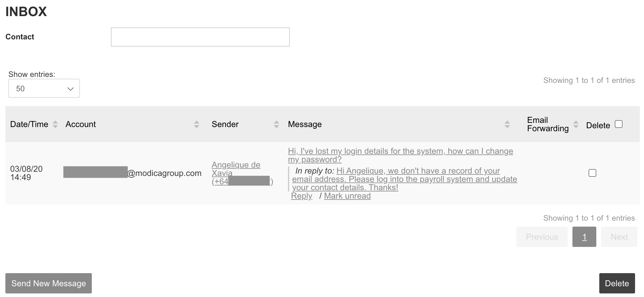Image resolution: width=644 pixels, height=297 pixels.
Task: Select the Mark unread link
Action: [x=347, y=196]
